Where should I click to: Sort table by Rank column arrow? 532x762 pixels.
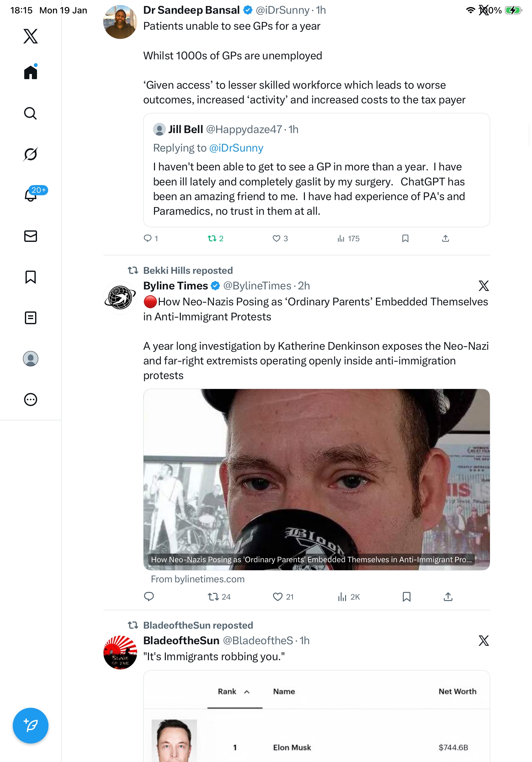[x=247, y=692]
